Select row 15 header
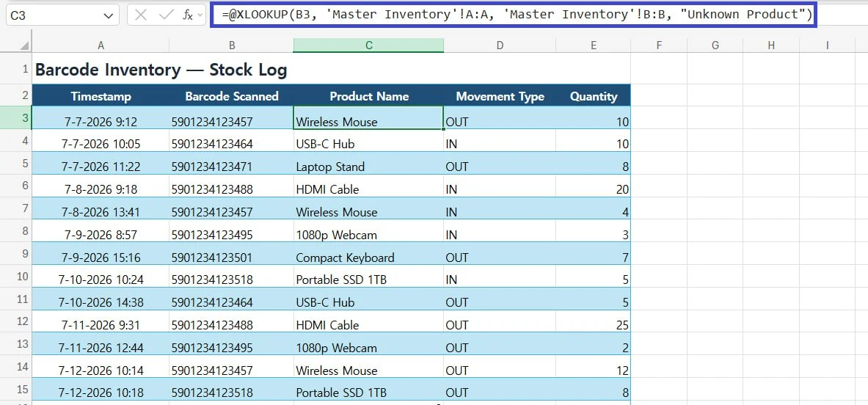Image resolution: width=868 pixels, height=405 pixels. [15, 390]
